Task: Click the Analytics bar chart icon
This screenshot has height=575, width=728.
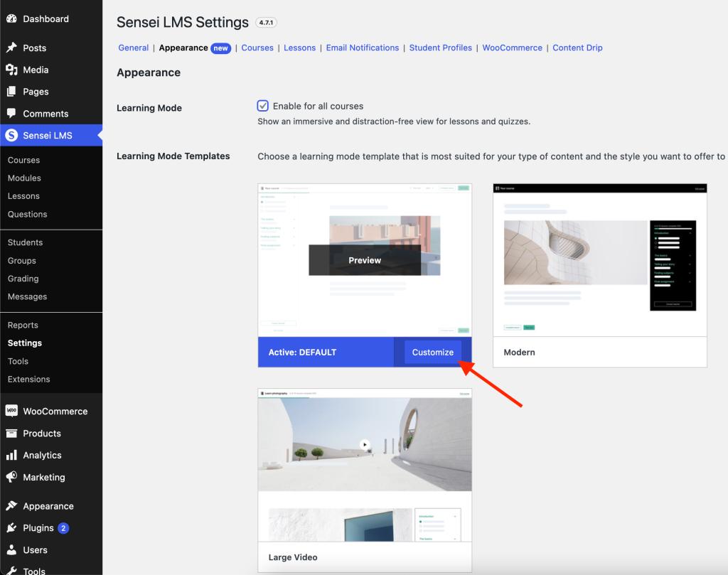Action: pyautogui.click(x=11, y=455)
